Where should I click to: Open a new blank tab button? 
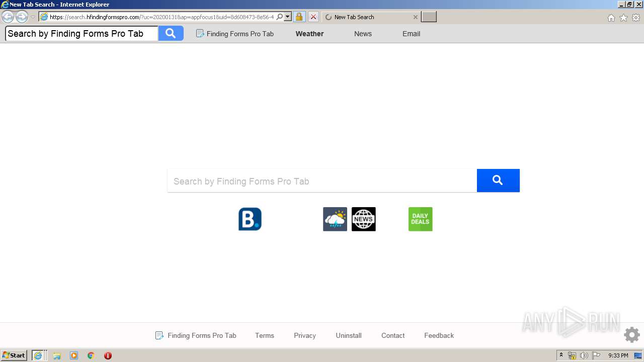coord(429,17)
